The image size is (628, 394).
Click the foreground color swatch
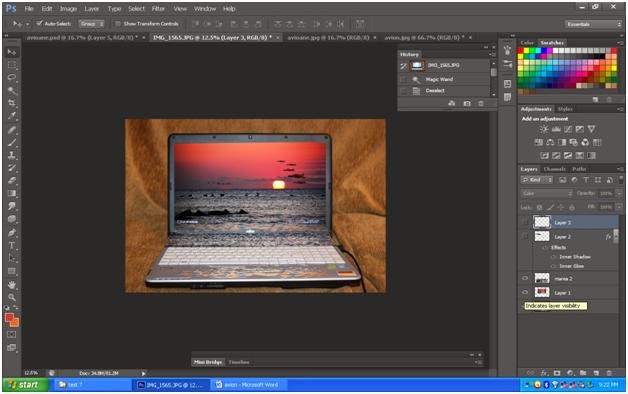point(10,318)
